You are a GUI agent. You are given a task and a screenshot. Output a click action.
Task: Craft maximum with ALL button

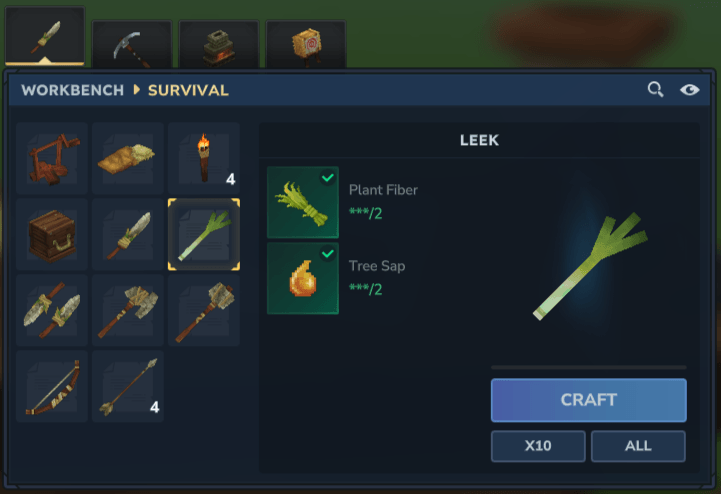(x=638, y=446)
